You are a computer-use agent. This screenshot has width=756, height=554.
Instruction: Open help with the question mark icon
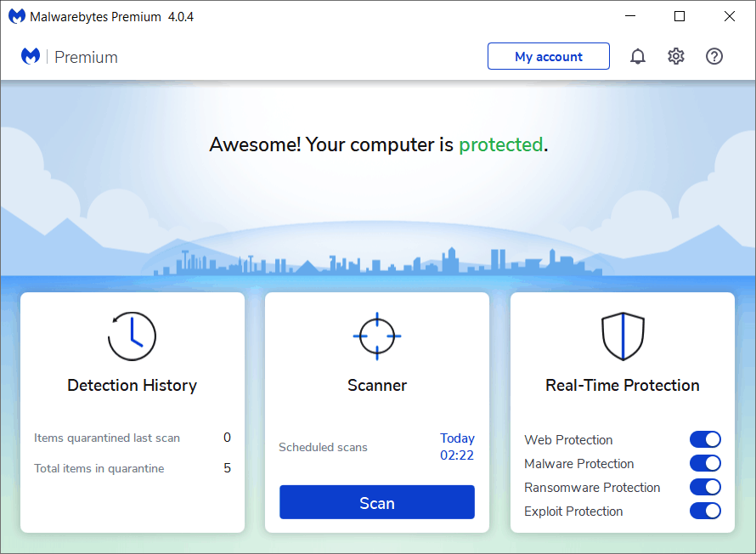714,56
